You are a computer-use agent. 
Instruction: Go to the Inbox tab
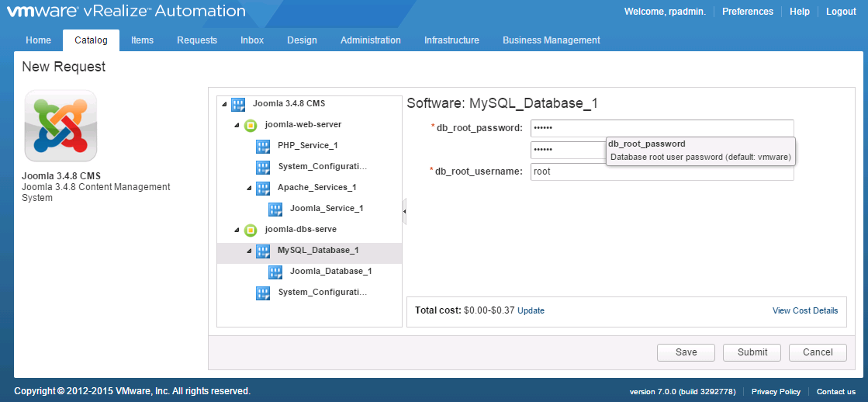[x=252, y=40]
